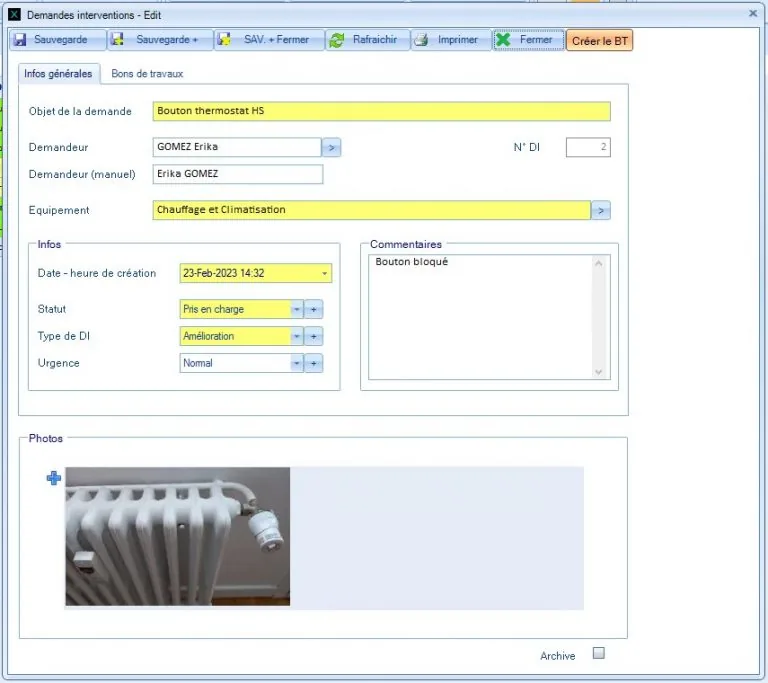Toggle the Archive checkbox
768x683 pixels.
599,653
